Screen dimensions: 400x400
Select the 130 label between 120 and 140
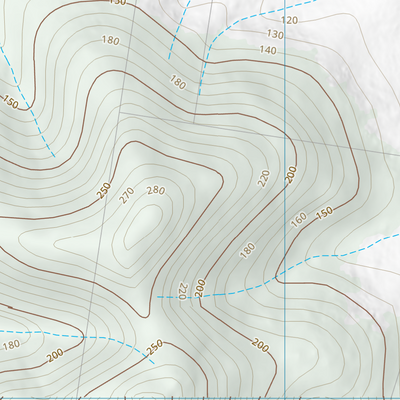(275, 34)
